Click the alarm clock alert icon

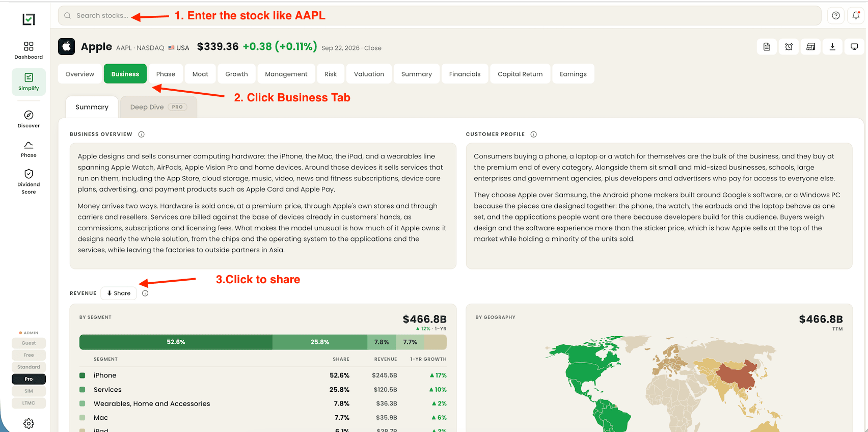(x=789, y=47)
